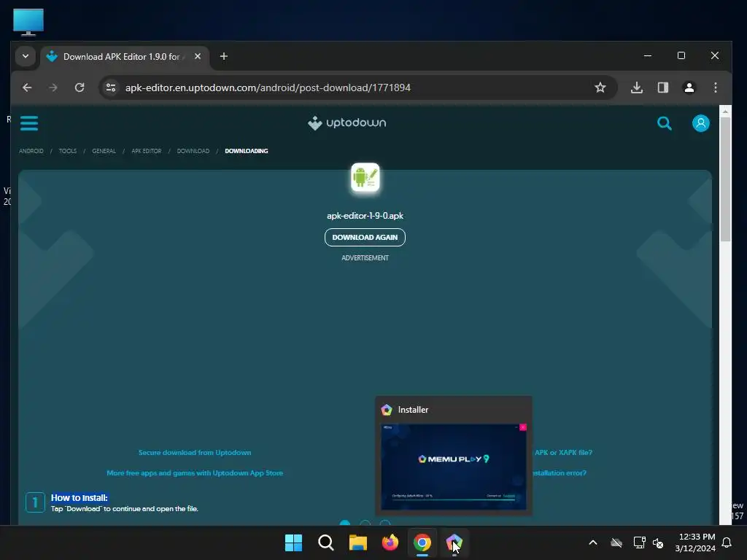Screen dimensions: 747x560
Task: Click the APK Editor app icon
Action: click(365, 177)
